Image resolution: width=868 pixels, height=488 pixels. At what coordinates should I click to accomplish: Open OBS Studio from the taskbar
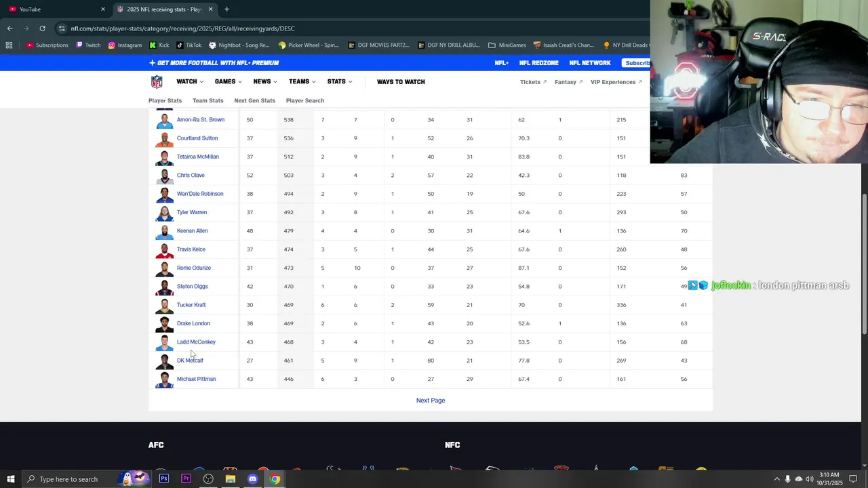(x=208, y=479)
